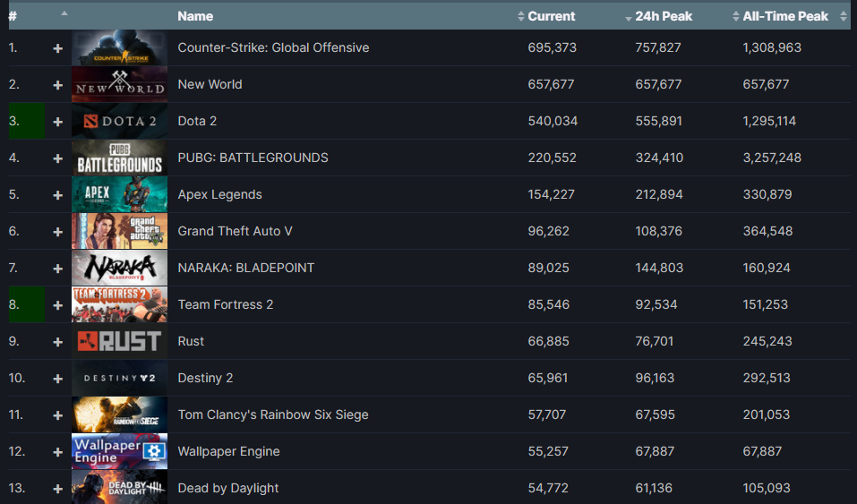This screenshot has height=504, width=857.
Task: Open the Team Fortress 2 game link
Action: click(x=226, y=304)
